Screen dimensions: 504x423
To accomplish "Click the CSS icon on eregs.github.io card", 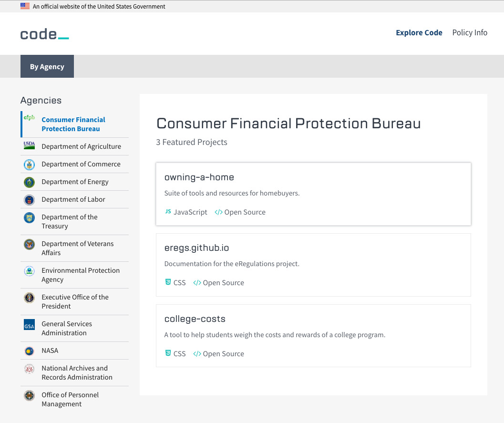I will [x=167, y=282].
